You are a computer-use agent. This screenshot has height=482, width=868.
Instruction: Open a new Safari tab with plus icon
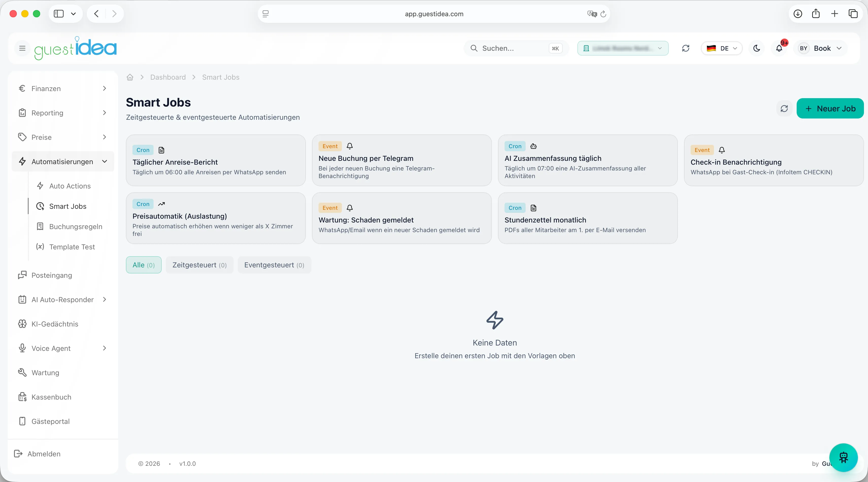click(834, 14)
